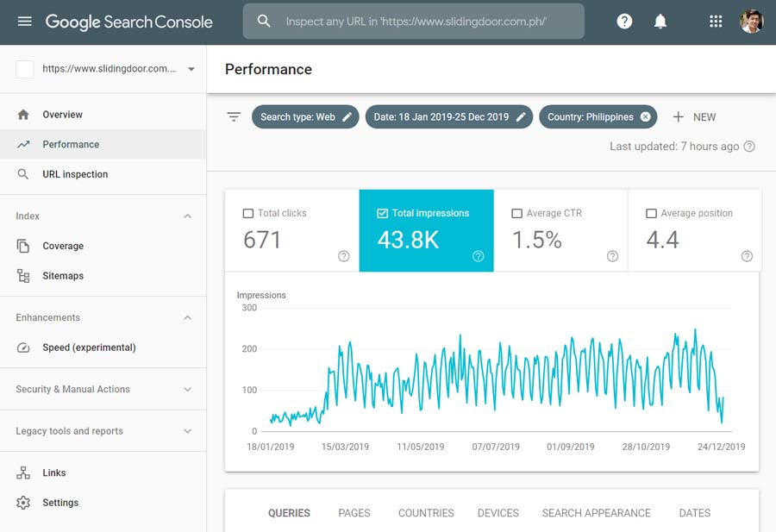Click the filter list icon
776x532 pixels.
coord(234,117)
